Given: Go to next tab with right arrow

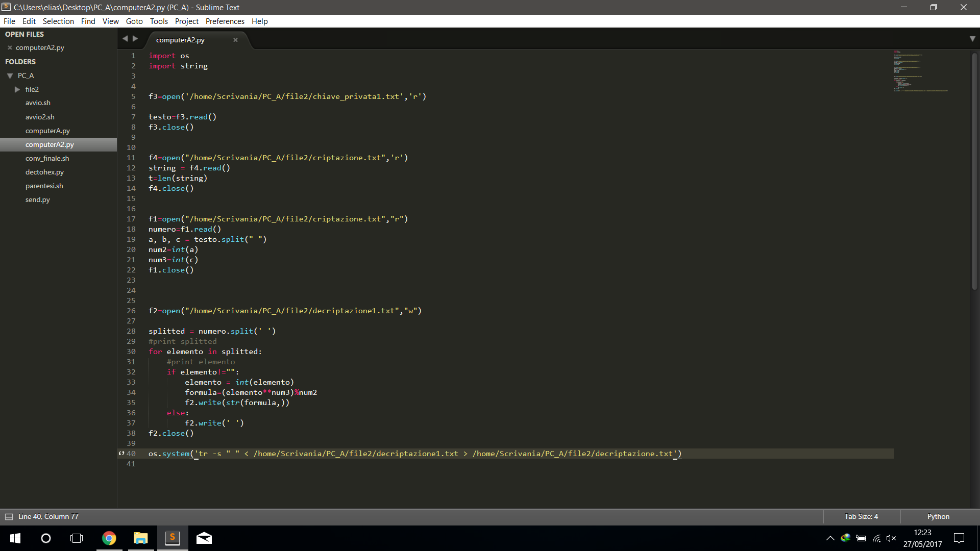Looking at the screenshot, I should pos(135,39).
